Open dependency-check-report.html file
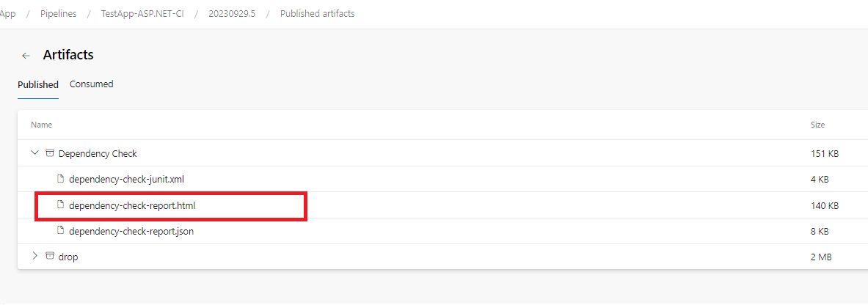Screen dimensions: 868x305 (x=132, y=206)
